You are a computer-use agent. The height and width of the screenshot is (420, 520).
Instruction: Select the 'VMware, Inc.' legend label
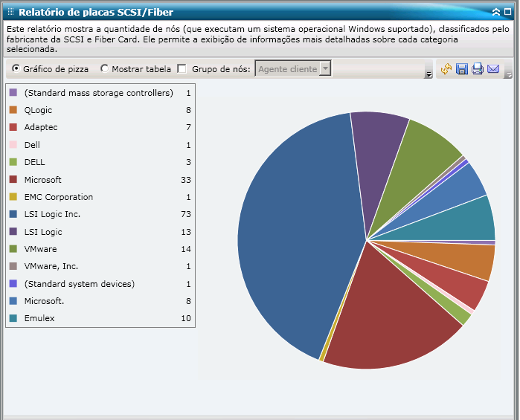[x=51, y=266]
